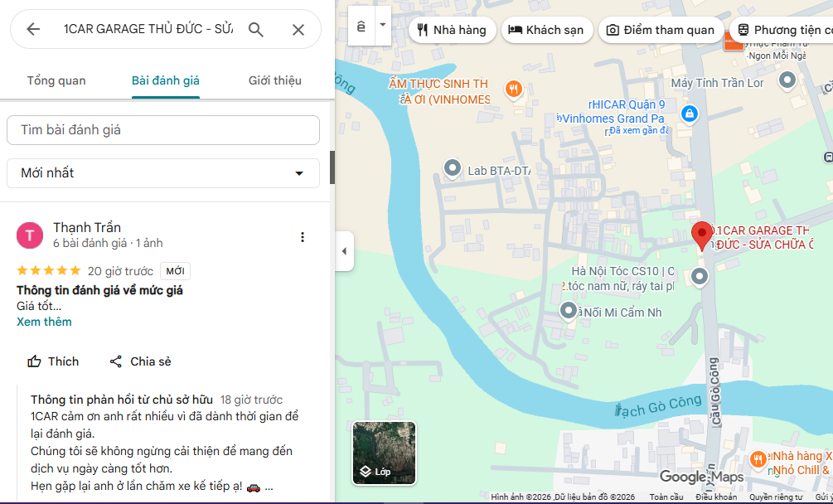Click the bus stop icon at map edge
Viewport: 833px width, 504px height.
pos(828,157)
